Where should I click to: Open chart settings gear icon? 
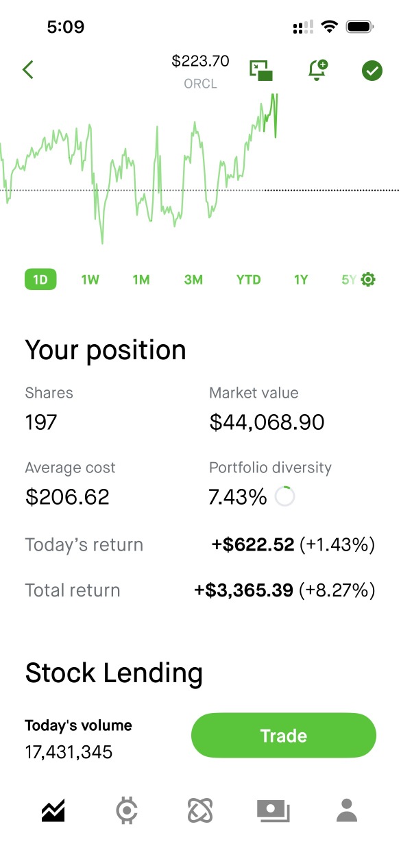pyautogui.click(x=368, y=280)
